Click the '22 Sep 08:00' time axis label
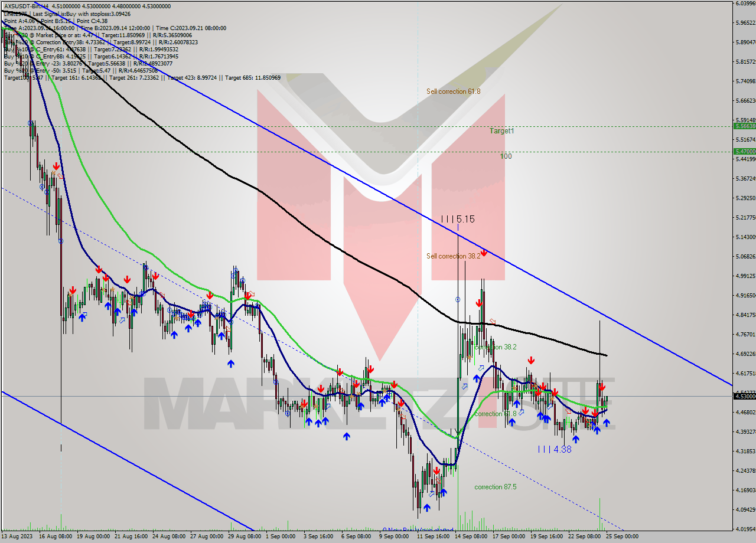756x543 pixels. coord(584,537)
